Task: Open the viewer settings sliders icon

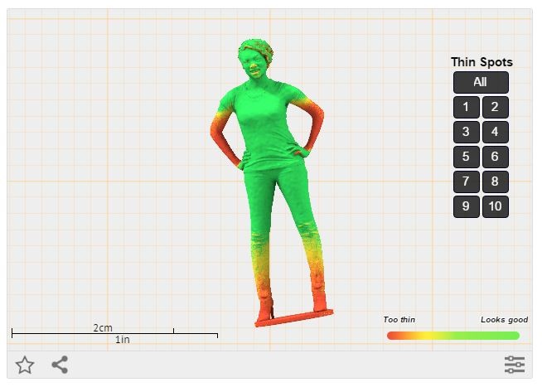Action: pos(515,365)
